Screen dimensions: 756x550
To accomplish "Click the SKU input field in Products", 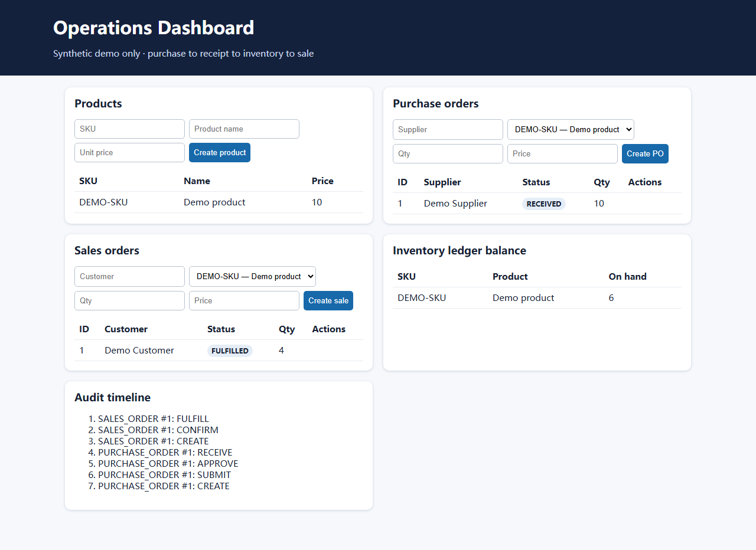I will (x=129, y=129).
